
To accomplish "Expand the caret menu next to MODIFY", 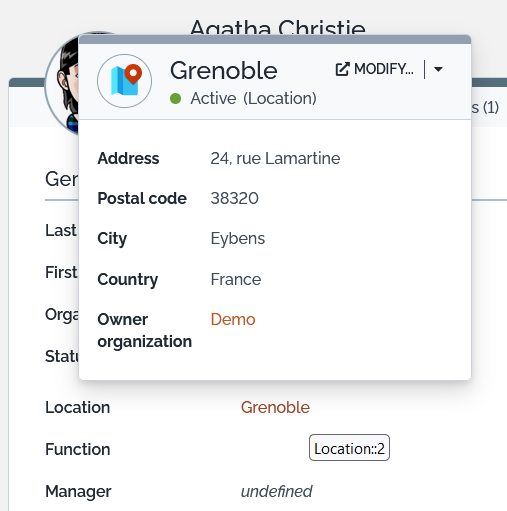I will click(x=438, y=69).
